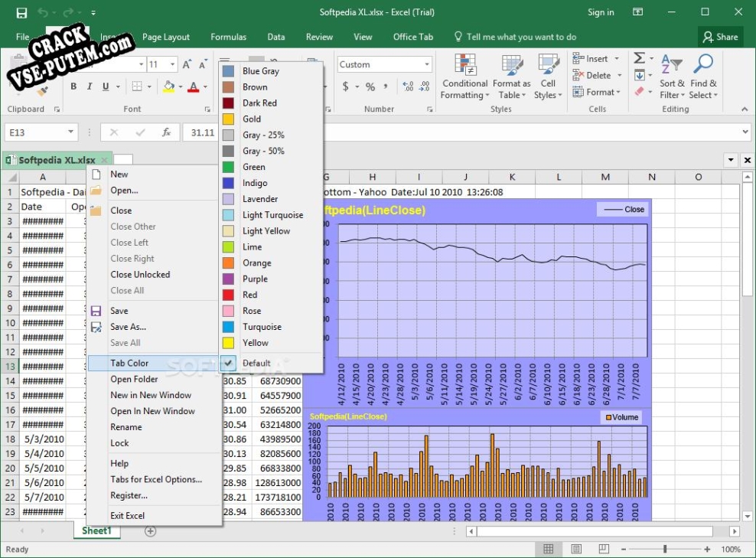Viewport: 756px width, 558px height.
Task: Toggle Page Layout view in status bar
Action: (x=576, y=549)
